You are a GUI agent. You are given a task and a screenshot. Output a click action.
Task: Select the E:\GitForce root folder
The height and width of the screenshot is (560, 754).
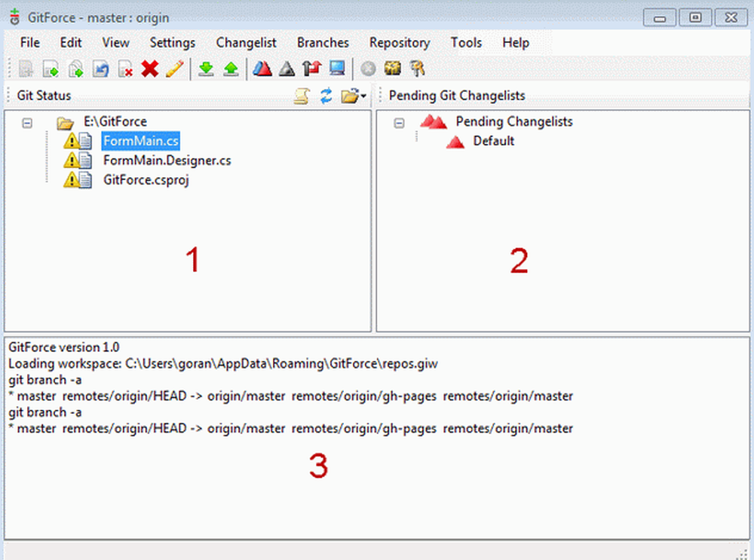pyautogui.click(x=115, y=121)
